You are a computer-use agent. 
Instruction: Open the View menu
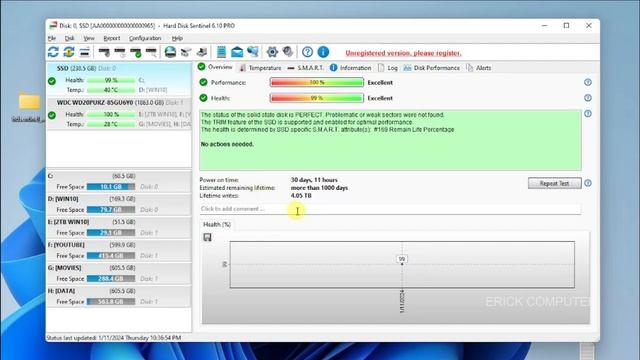click(89, 38)
